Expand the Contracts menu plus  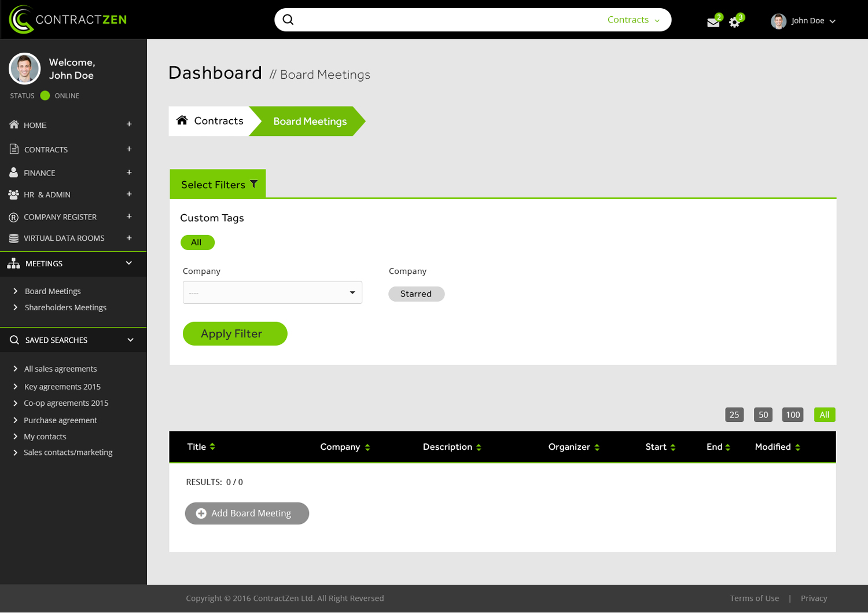[x=129, y=149]
